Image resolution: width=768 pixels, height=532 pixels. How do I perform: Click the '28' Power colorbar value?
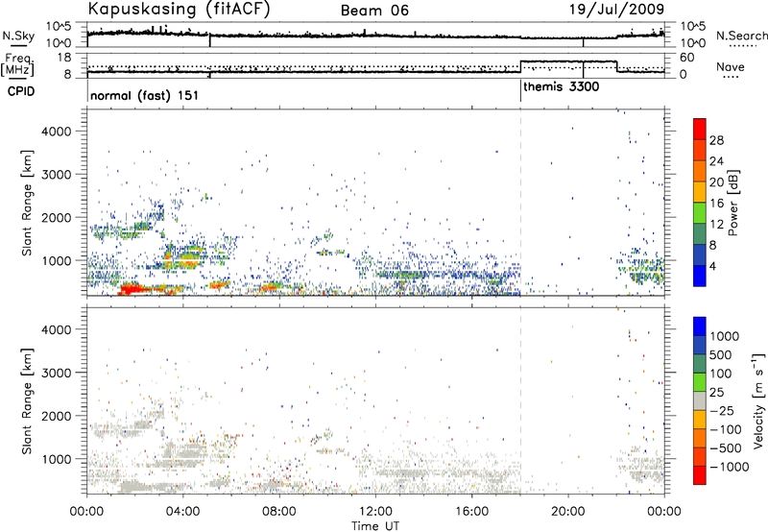click(716, 140)
